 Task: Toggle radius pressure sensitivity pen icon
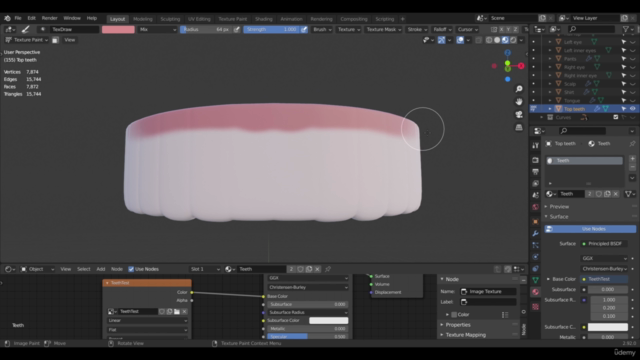237,29
